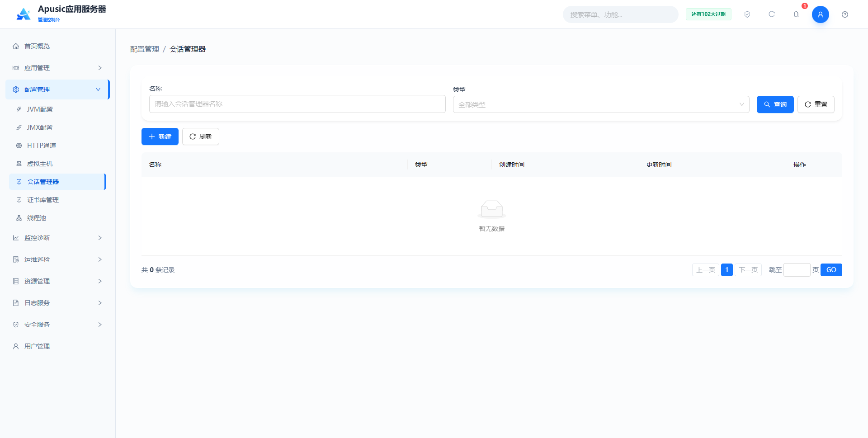Click the refresh icon in top header
Screen dimensions: 868x438
point(772,14)
